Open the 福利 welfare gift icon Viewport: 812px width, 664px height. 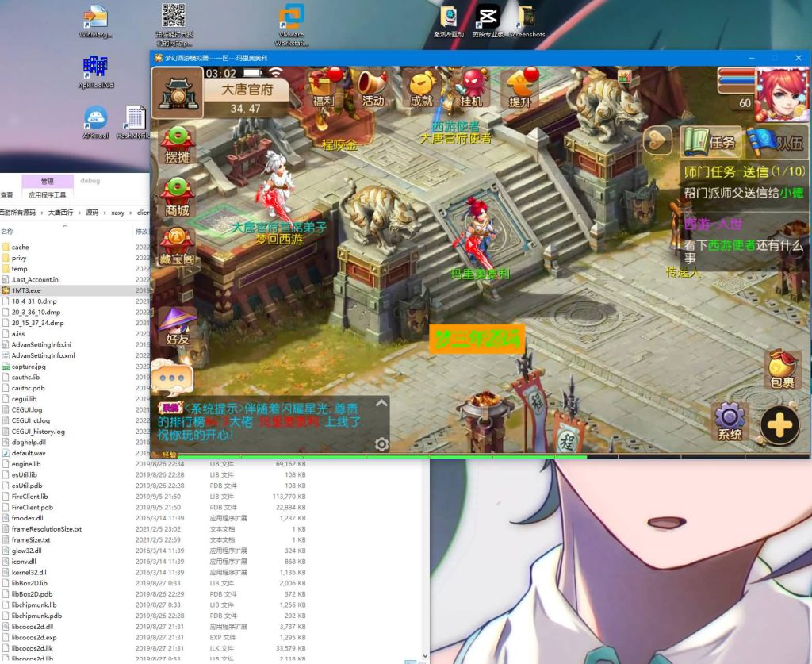[x=324, y=87]
